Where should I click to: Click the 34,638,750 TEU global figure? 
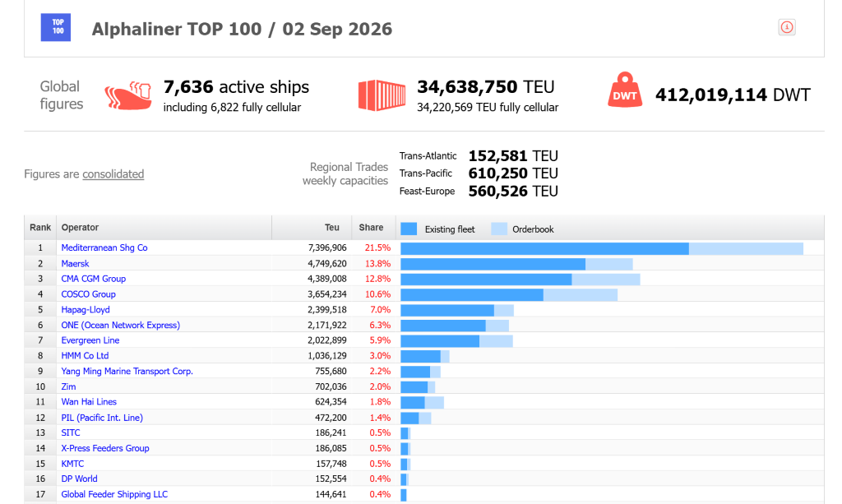pyautogui.click(x=485, y=87)
